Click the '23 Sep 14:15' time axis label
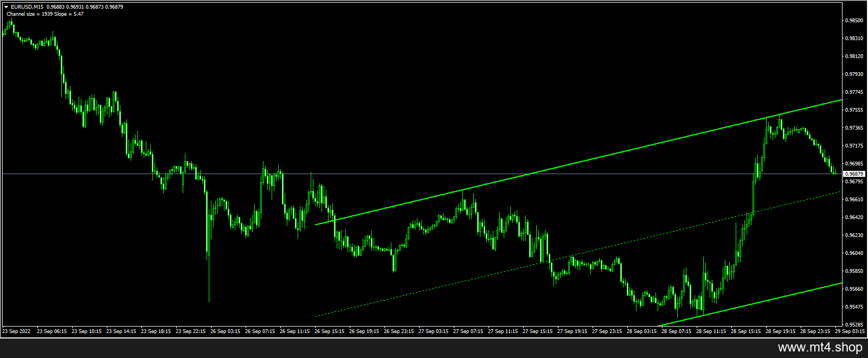The height and width of the screenshot is (358, 868). (x=121, y=331)
